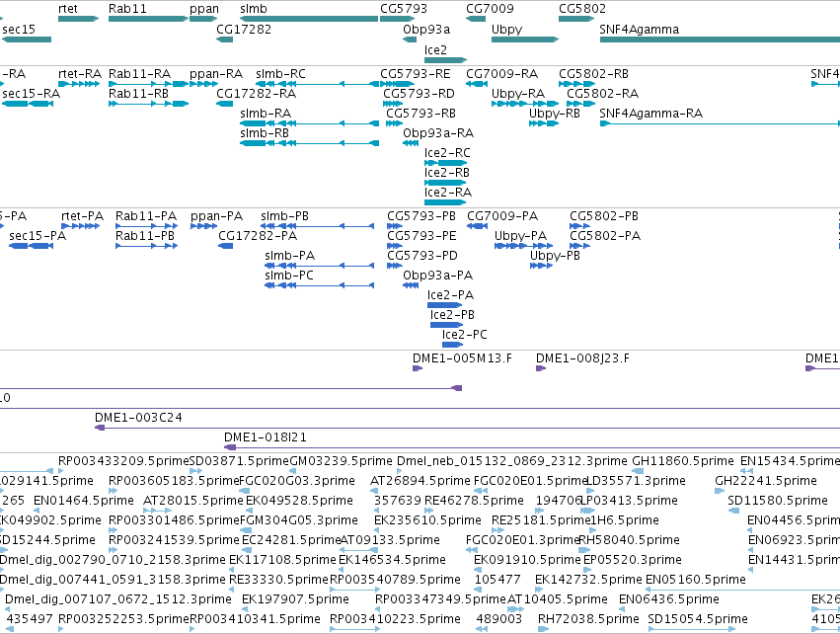The image size is (840, 634).
Task: Select transcript CG5793-RB
Action: (x=394, y=123)
